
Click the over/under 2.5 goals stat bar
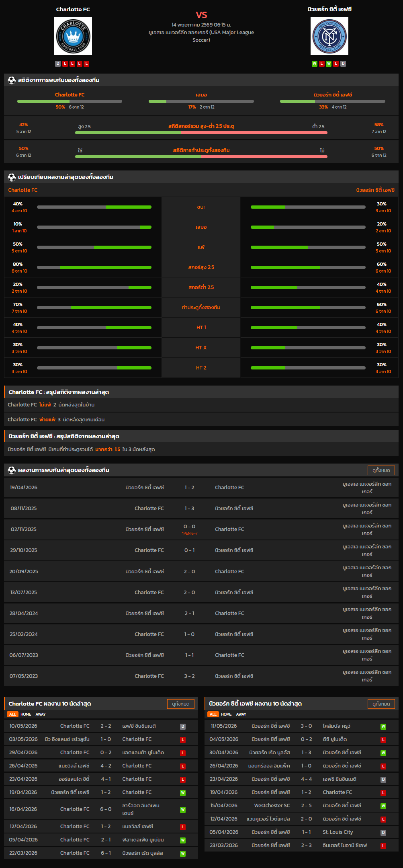click(201, 133)
